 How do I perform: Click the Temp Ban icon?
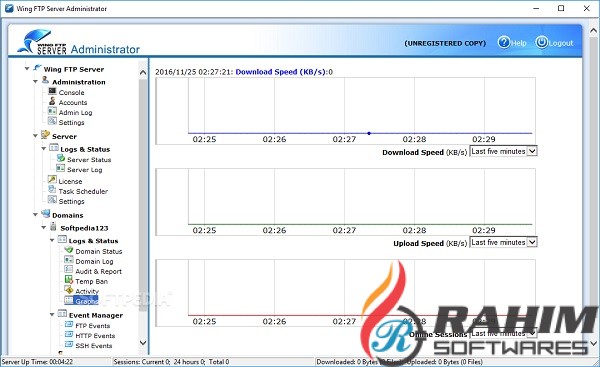pos(69,280)
